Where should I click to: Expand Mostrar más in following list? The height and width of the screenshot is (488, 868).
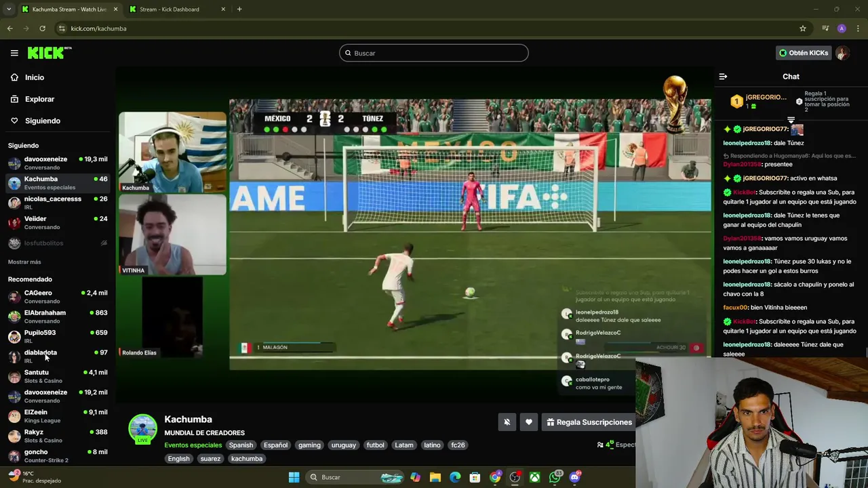coord(24,262)
